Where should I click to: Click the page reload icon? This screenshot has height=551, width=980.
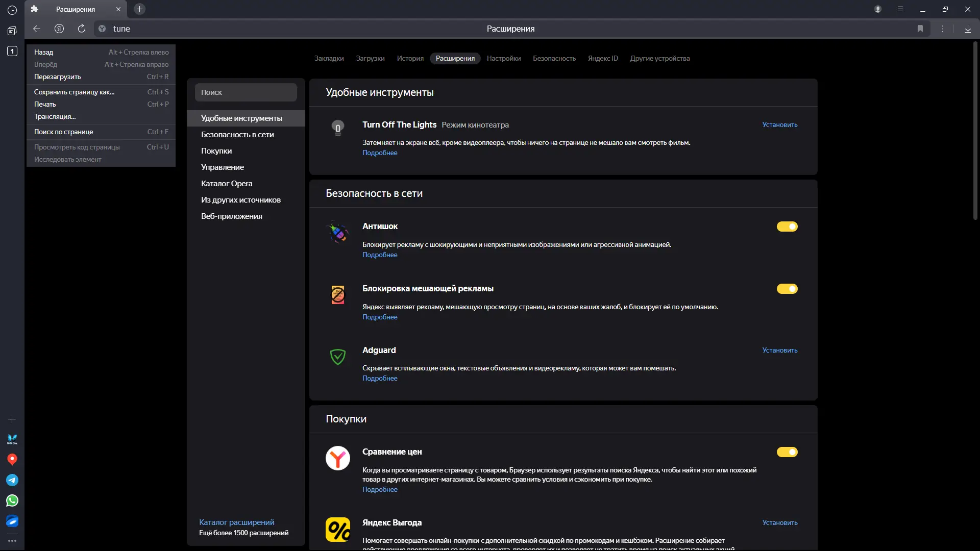(x=82, y=29)
